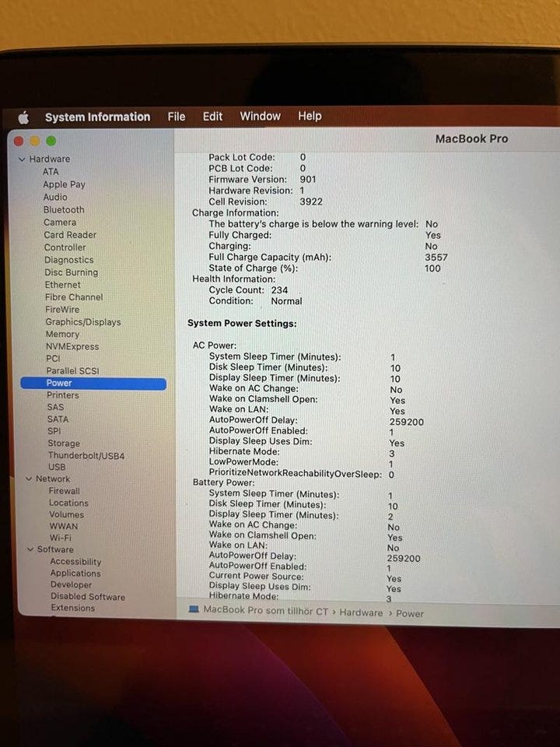Image resolution: width=560 pixels, height=747 pixels.
Task: Select USB in the sidebar
Action: [57, 467]
